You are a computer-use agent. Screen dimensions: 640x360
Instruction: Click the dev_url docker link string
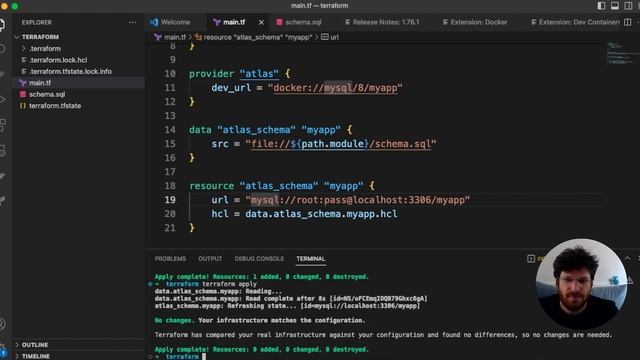[335, 88]
